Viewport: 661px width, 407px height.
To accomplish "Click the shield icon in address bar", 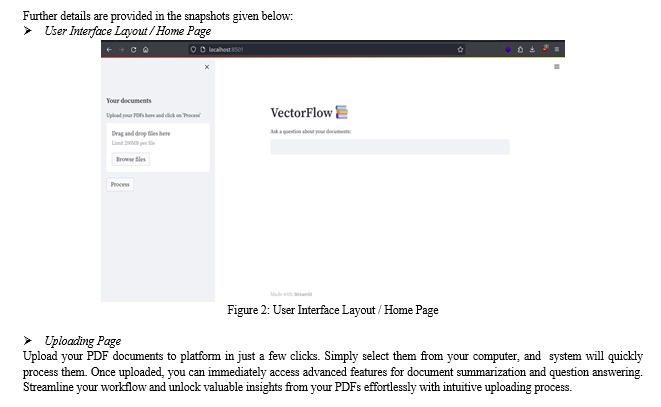I will point(193,50).
